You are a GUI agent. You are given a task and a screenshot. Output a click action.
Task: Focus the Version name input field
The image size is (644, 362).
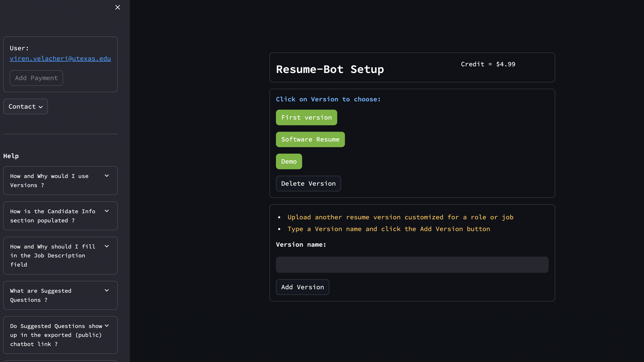point(412,265)
